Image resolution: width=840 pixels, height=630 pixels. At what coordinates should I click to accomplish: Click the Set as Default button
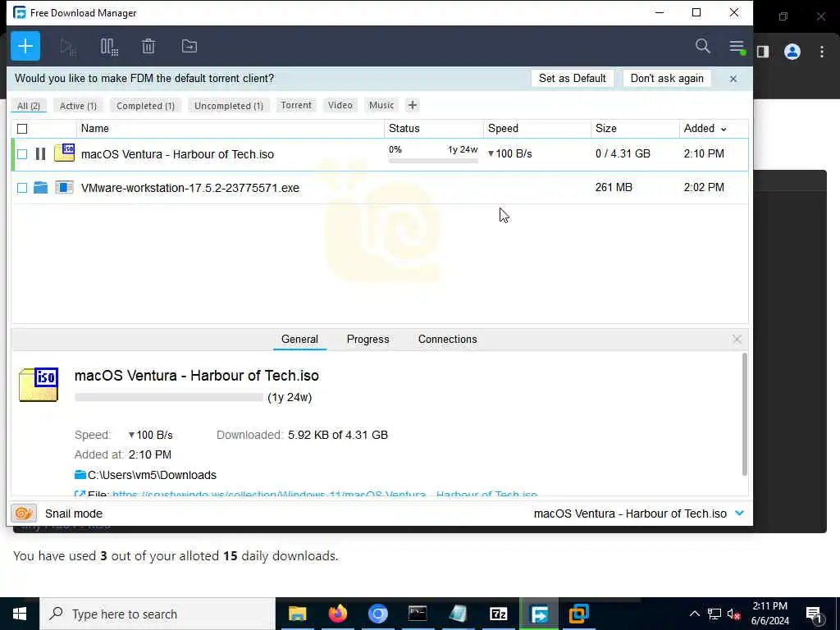(572, 78)
